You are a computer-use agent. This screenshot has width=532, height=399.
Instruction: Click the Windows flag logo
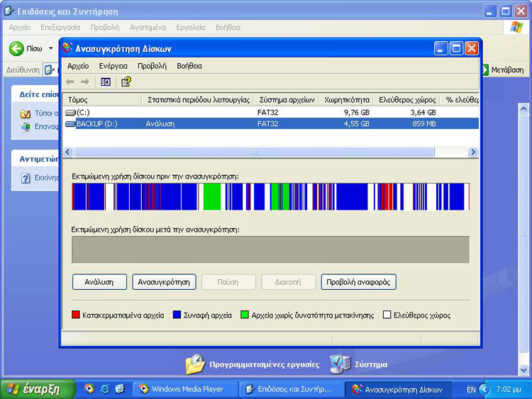click(516, 27)
